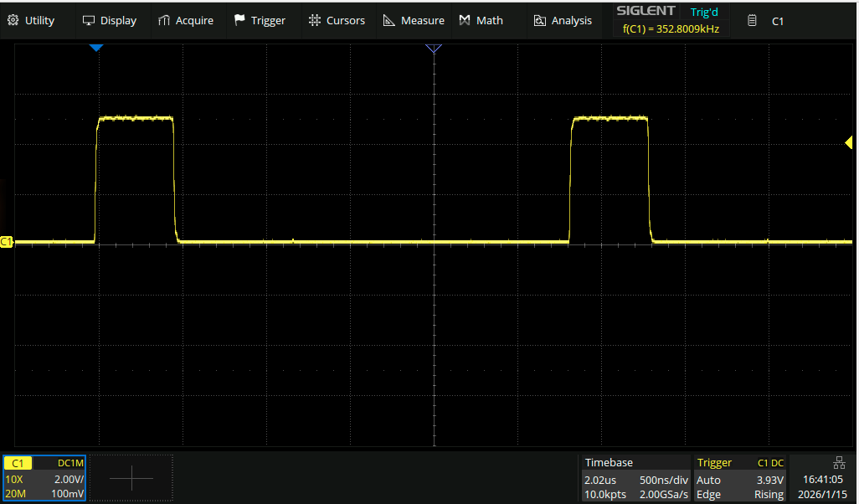Click the trigger delay marker at top center

tap(434, 49)
